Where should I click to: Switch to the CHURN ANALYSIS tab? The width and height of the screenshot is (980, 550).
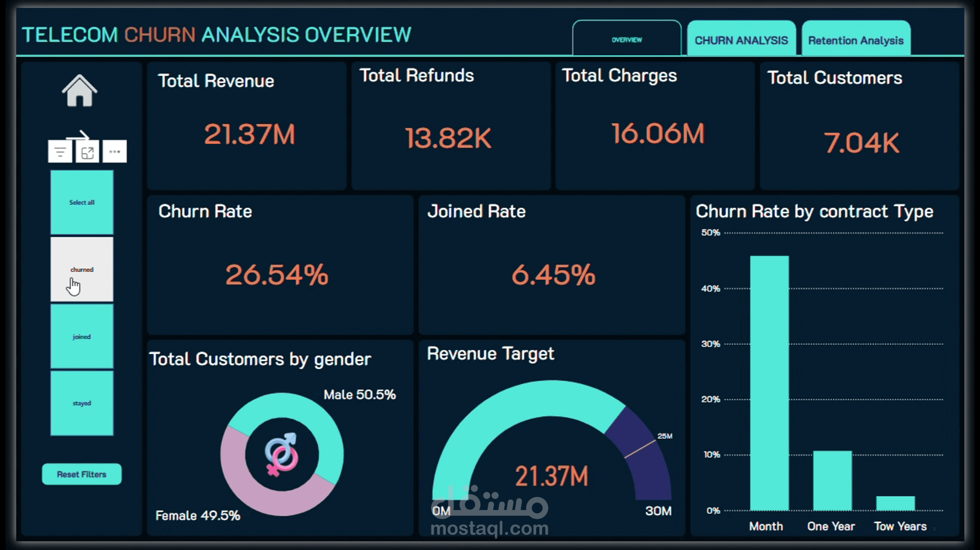click(x=741, y=38)
